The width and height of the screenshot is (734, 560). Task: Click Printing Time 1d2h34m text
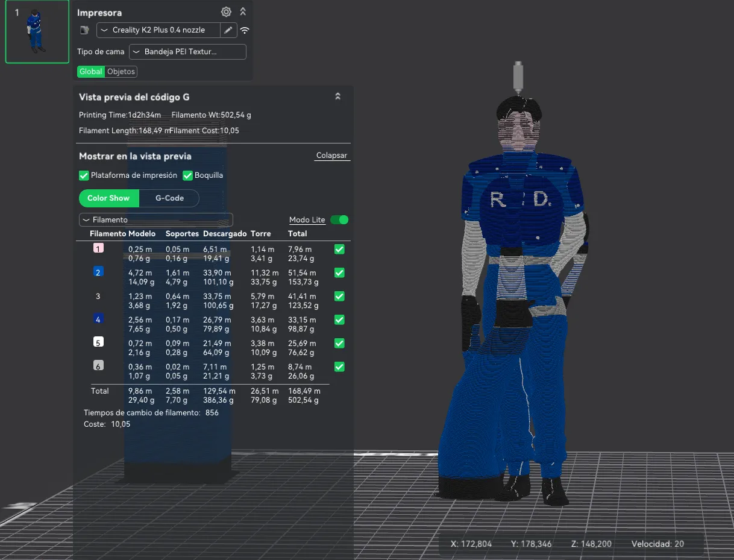pyautogui.click(x=120, y=115)
